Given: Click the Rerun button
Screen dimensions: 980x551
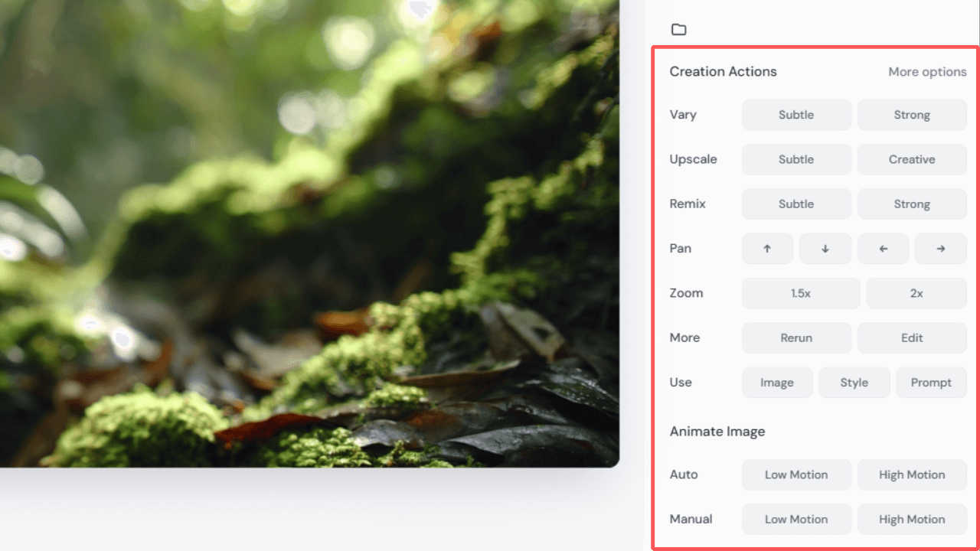Looking at the screenshot, I should coord(796,337).
